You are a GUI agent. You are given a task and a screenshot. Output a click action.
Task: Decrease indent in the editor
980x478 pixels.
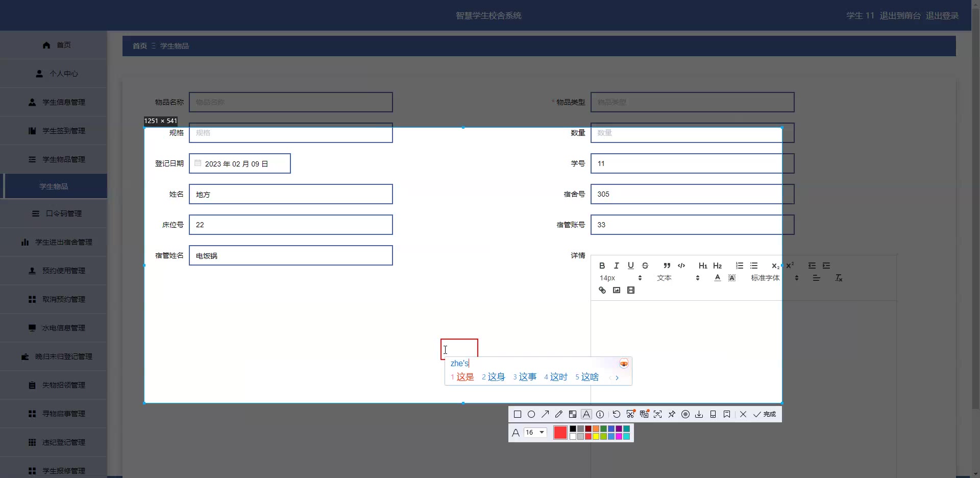coord(812,266)
